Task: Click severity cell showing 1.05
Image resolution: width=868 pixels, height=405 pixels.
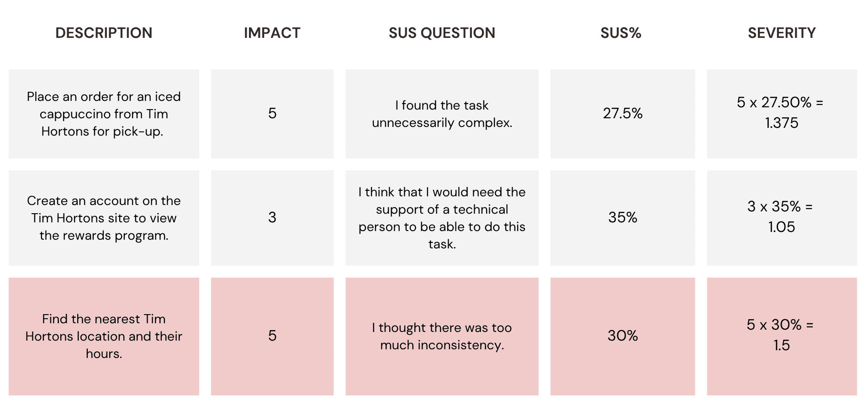Action: 782,218
